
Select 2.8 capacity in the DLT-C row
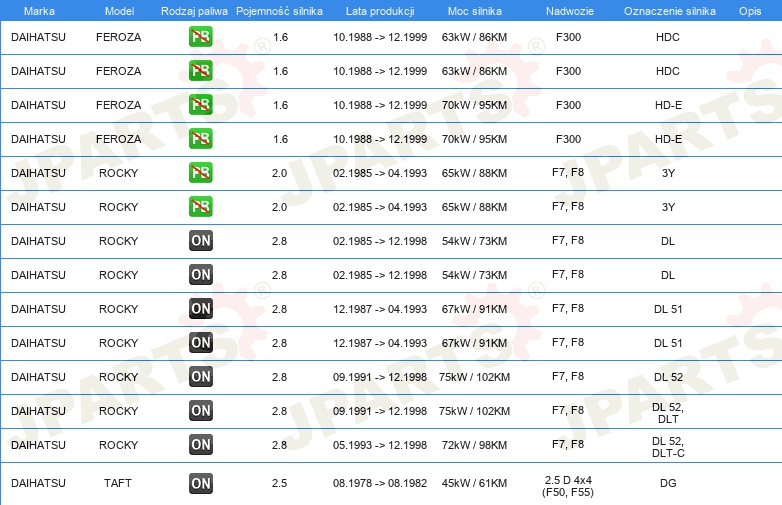(279, 445)
